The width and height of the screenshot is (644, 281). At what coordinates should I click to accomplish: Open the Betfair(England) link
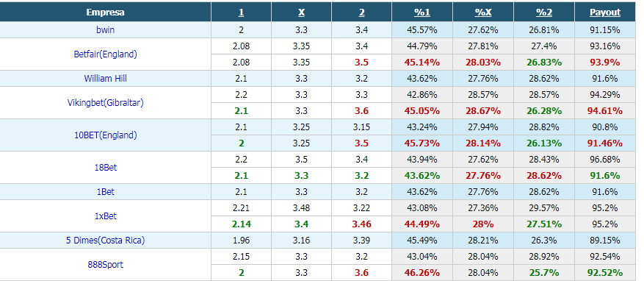coord(106,54)
